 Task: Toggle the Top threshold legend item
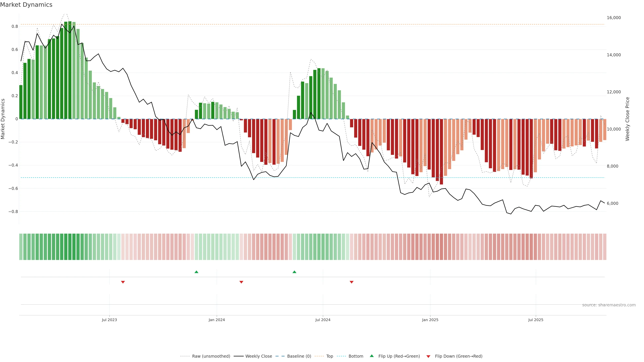point(330,356)
